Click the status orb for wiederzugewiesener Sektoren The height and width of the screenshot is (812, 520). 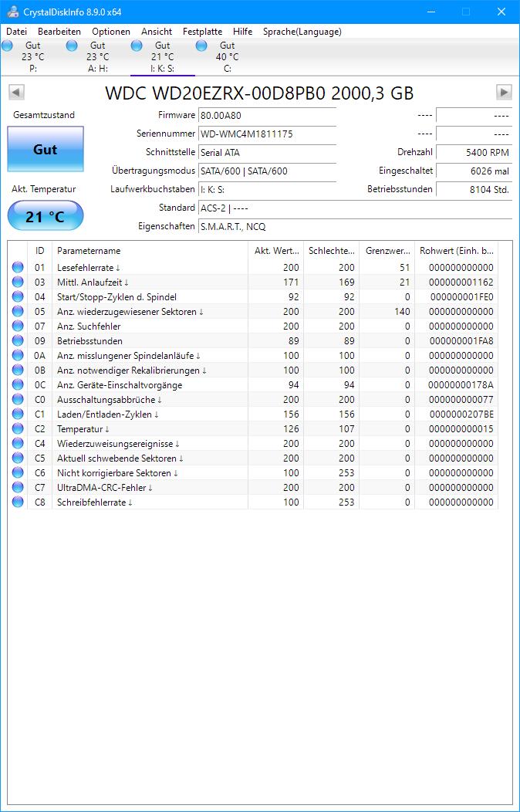18,311
